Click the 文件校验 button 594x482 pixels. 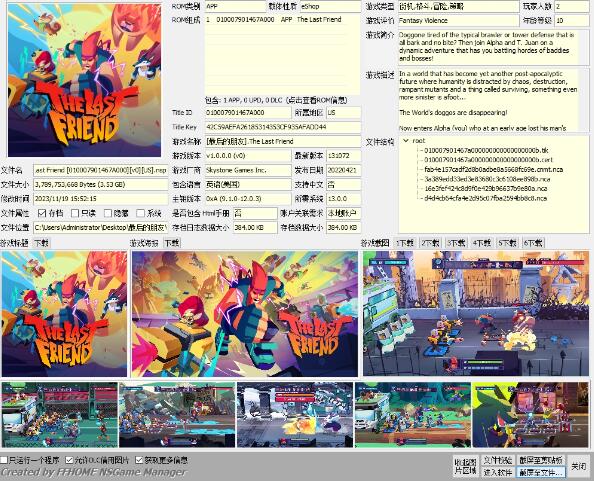point(498,460)
